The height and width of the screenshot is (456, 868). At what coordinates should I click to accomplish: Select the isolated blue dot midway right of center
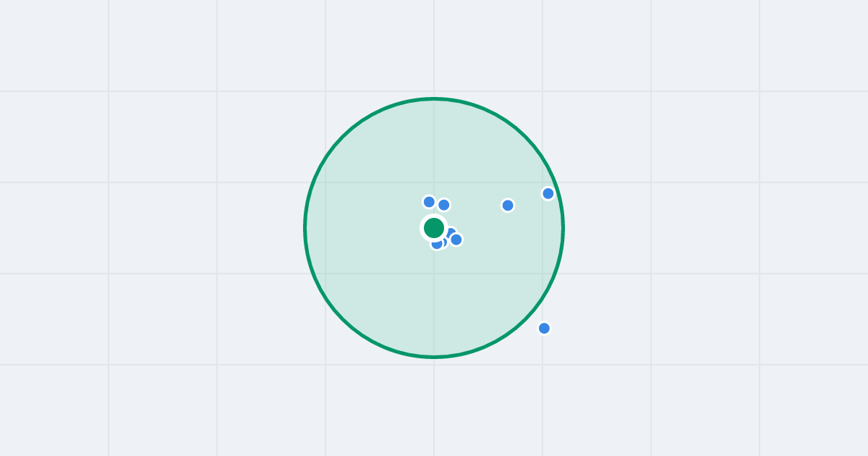click(508, 205)
